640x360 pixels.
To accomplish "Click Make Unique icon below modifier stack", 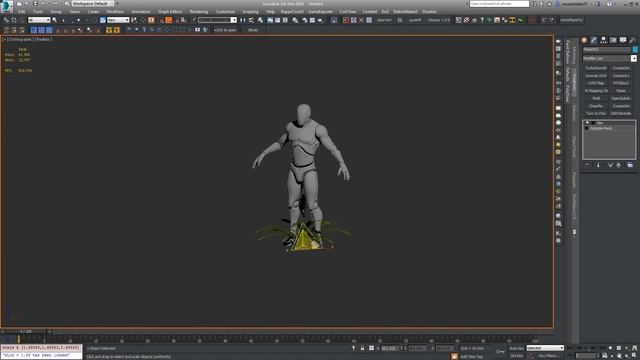I will (610, 165).
